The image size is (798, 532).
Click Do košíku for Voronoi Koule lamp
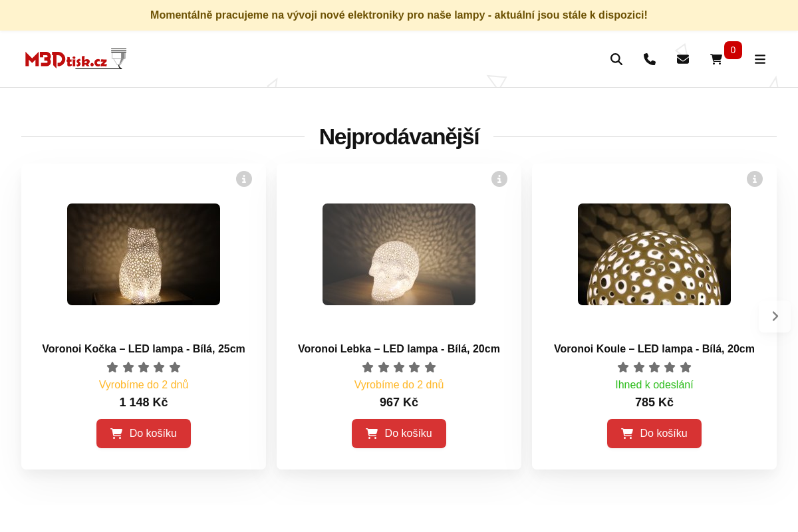click(654, 433)
